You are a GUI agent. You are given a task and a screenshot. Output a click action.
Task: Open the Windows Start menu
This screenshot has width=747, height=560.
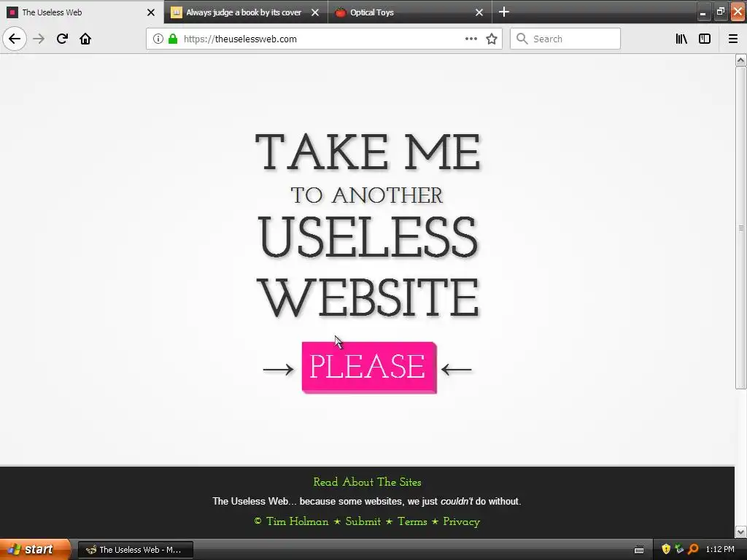35,550
